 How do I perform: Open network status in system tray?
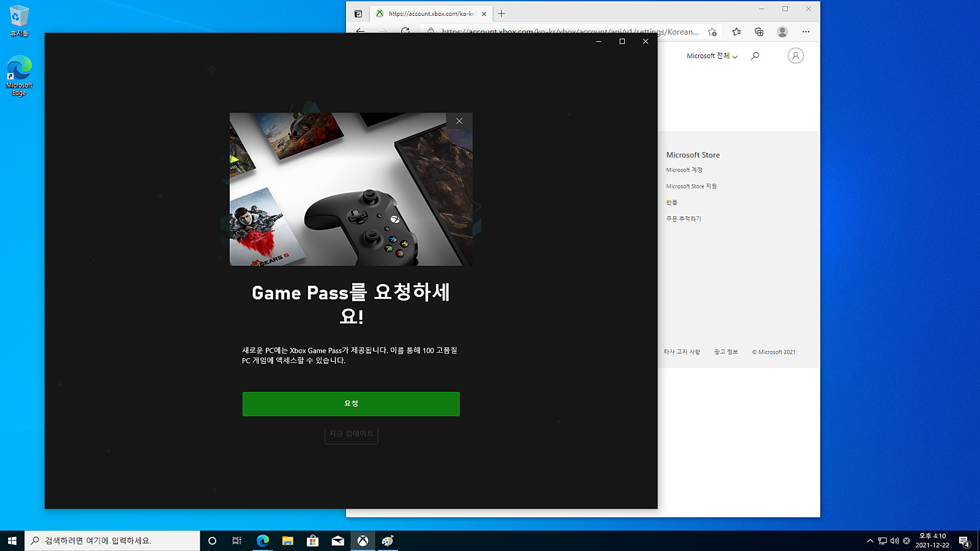pos(883,541)
